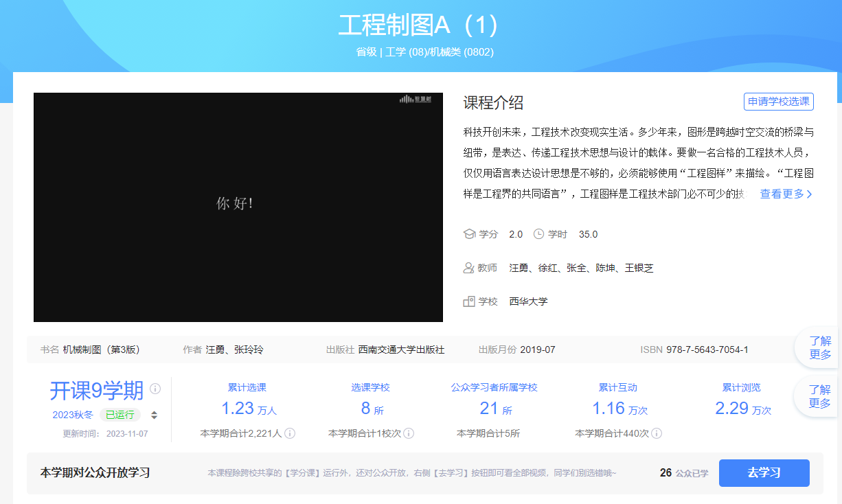The width and height of the screenshot is (842, 504).
Task: Click info icon next to 开课9学期
Action: coord(155,389)
